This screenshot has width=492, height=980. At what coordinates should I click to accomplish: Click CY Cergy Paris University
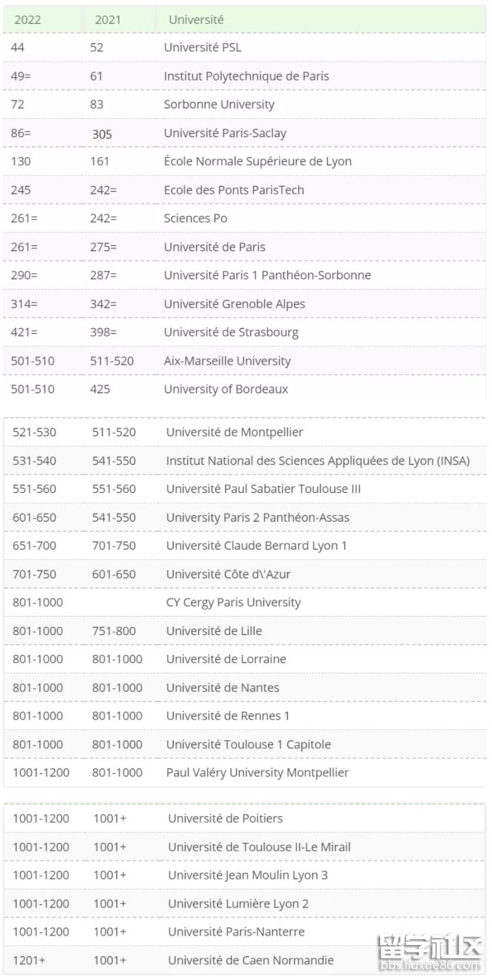click(233, 602)
